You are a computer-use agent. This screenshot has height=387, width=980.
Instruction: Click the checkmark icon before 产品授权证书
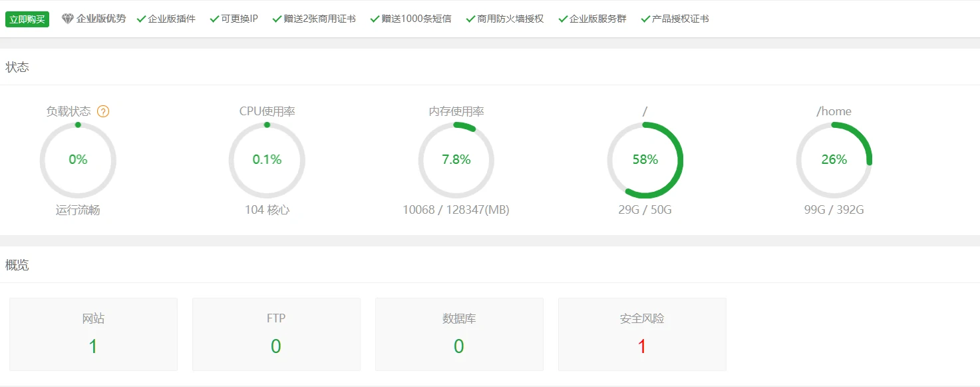[x=645, y=19]
